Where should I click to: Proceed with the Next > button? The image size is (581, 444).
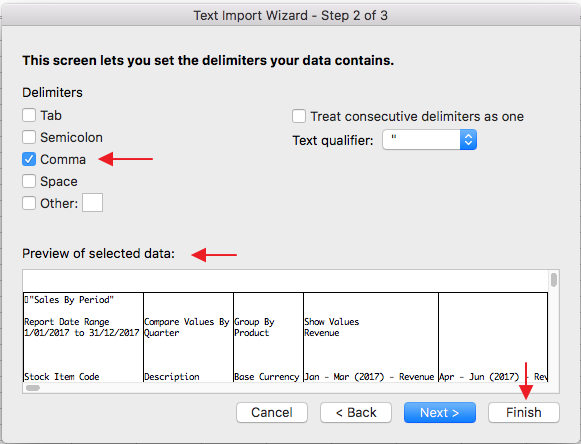[x=440, y=412]
